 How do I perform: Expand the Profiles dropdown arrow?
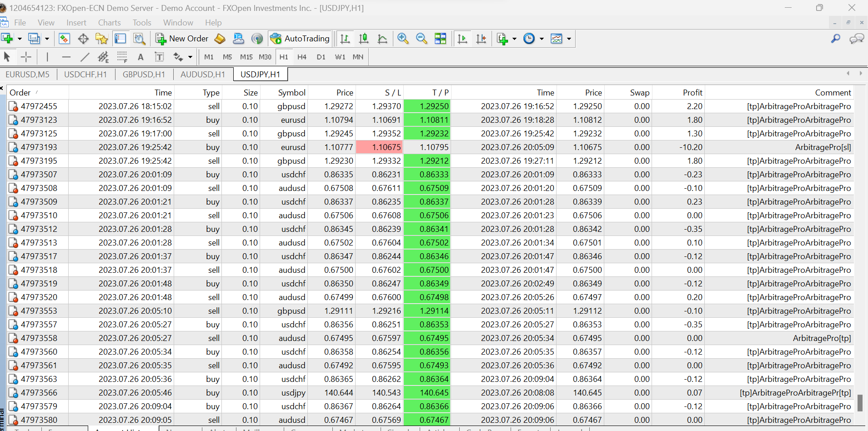click(47, 39)
